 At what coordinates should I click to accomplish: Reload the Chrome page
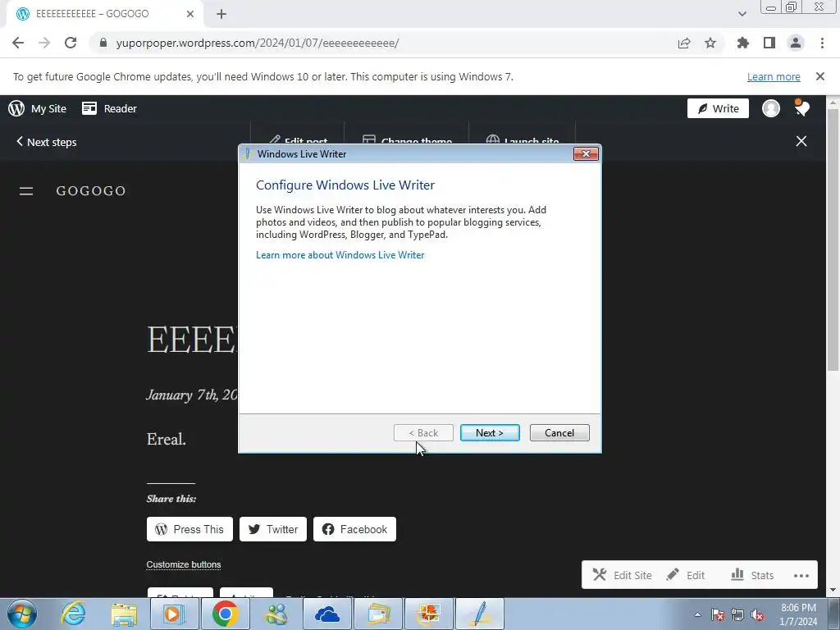click(71, 43)
